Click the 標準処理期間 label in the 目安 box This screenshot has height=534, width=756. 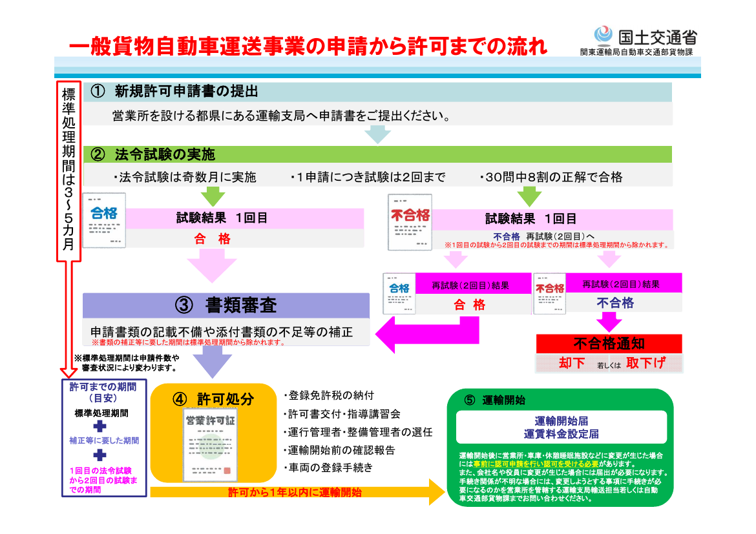coord(101,413)
